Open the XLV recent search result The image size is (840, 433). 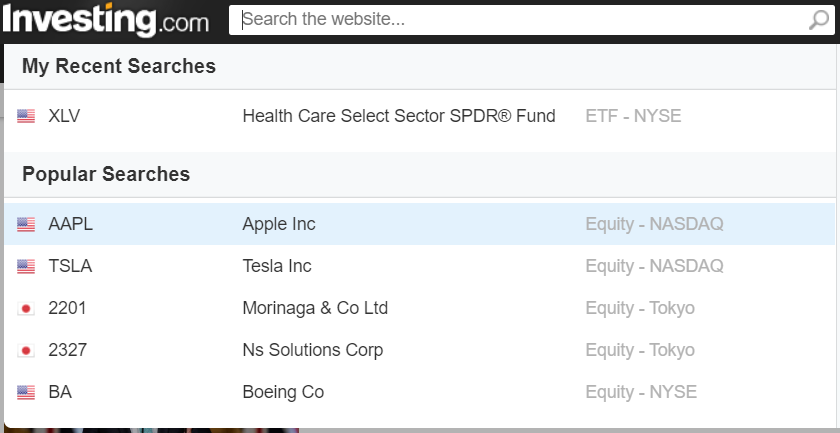[x=419, y=116]
